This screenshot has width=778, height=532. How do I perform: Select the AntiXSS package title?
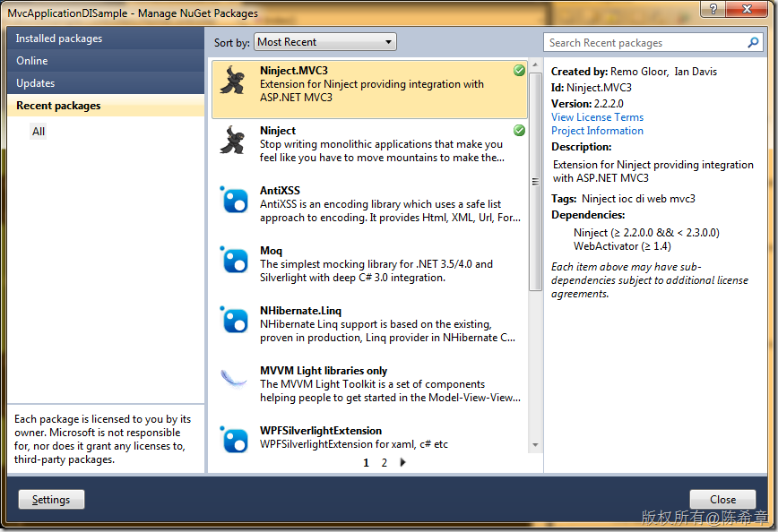tap(280, 191)
